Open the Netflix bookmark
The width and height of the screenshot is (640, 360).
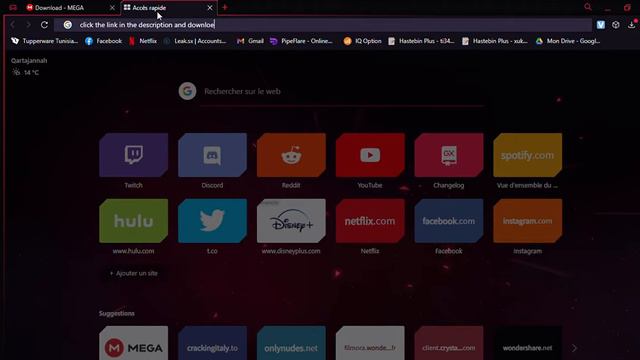click(143, 41)
